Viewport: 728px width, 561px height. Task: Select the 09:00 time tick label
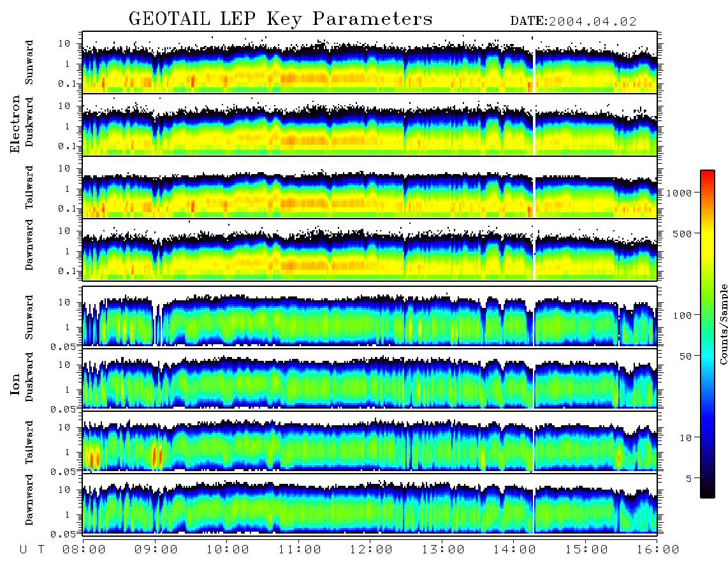point(156,550)
